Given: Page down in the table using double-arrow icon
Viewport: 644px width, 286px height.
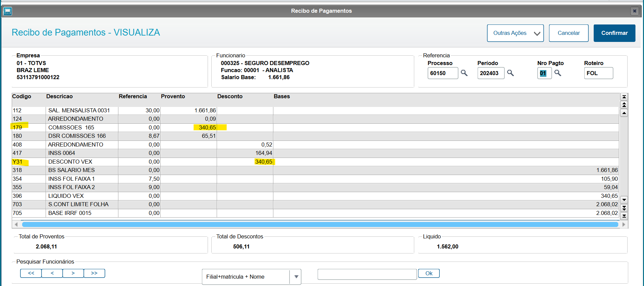Looking at the screenshot, I should pyautogui.click(x=624, y=208).
